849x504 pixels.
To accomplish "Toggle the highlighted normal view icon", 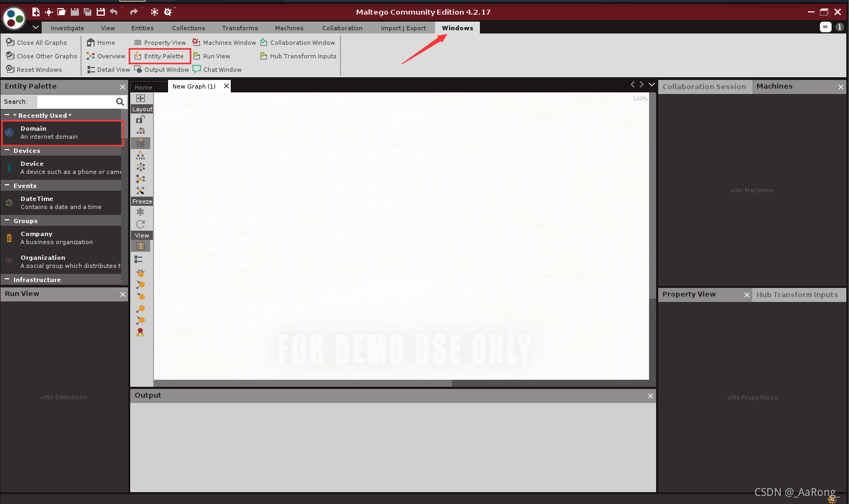I will 141,246.
